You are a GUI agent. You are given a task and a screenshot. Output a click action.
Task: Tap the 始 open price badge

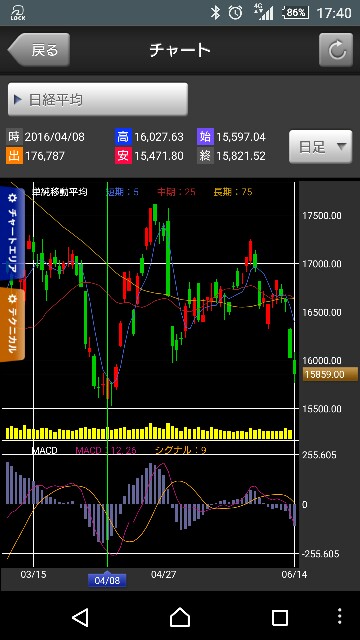click(x=205, y=137)
